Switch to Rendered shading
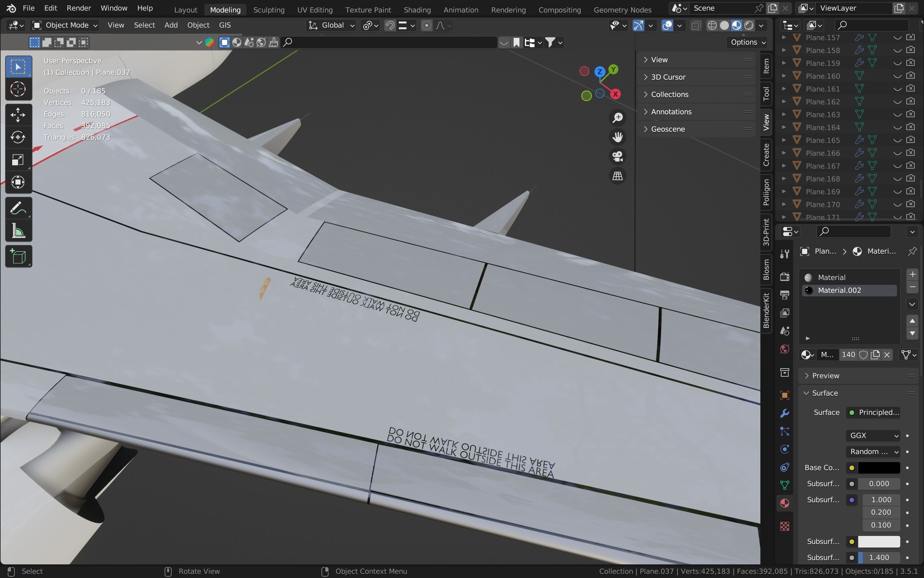 pos(749,25)
